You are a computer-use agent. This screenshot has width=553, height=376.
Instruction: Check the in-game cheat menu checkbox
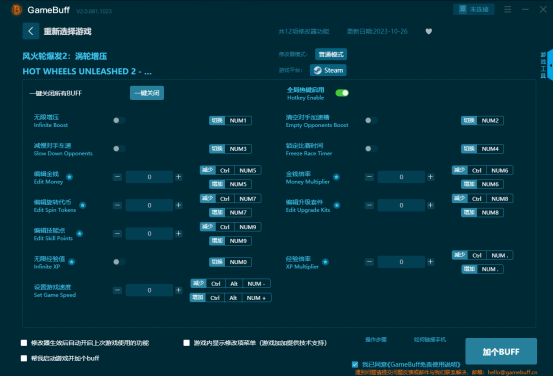(x=187, y=343)
